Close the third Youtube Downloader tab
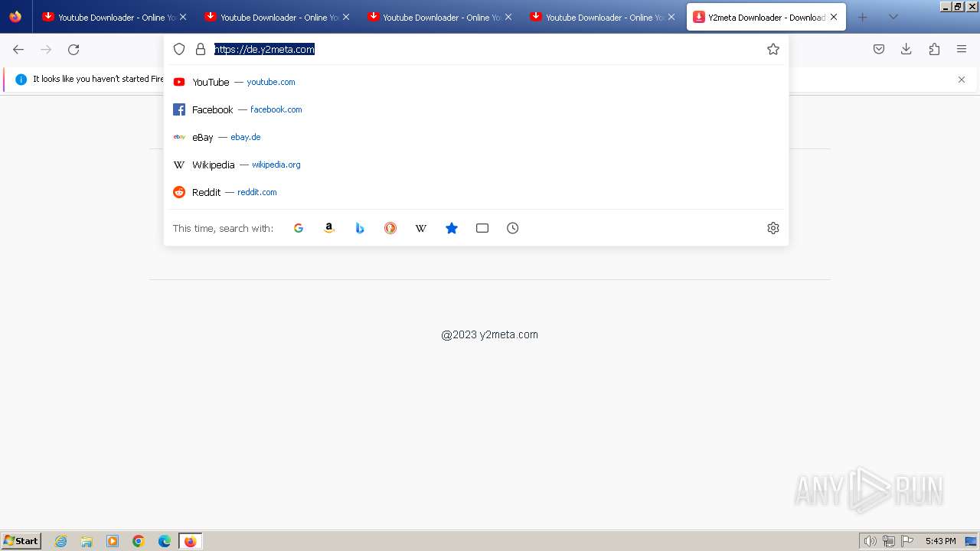Screen dimensions: 980x551 pyautogui.click(x=508, y=17)
